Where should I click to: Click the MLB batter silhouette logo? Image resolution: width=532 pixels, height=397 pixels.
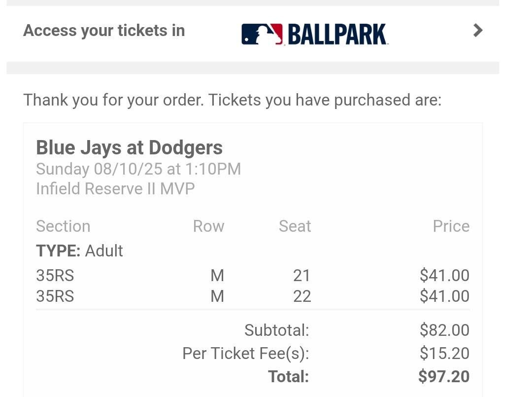262,35
